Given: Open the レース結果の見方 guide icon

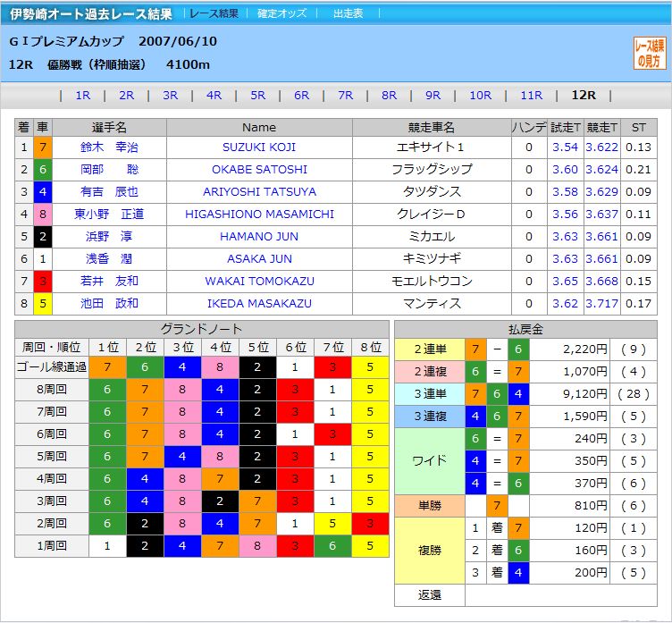Looking at the screenshot, I should pos(650,53).
